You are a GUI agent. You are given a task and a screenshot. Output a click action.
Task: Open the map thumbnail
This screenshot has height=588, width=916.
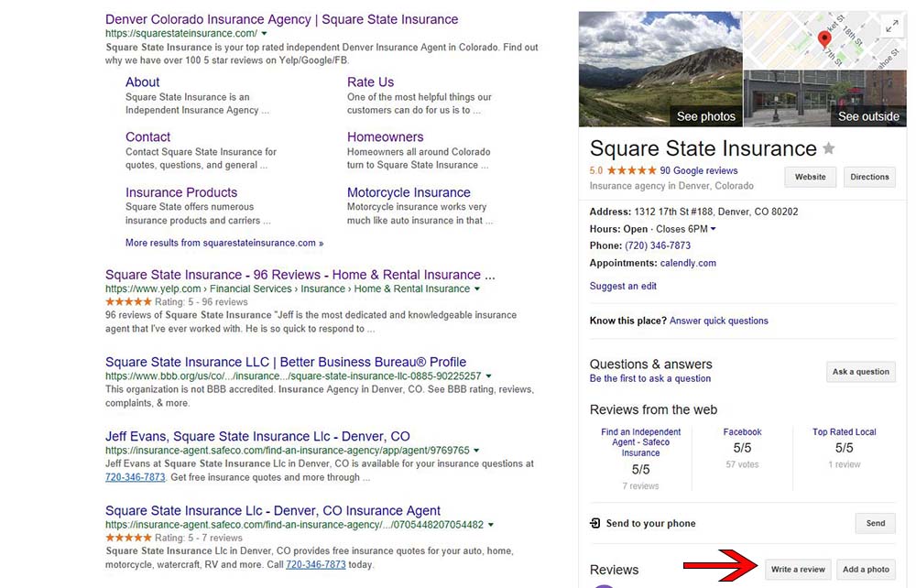point(825,40)
